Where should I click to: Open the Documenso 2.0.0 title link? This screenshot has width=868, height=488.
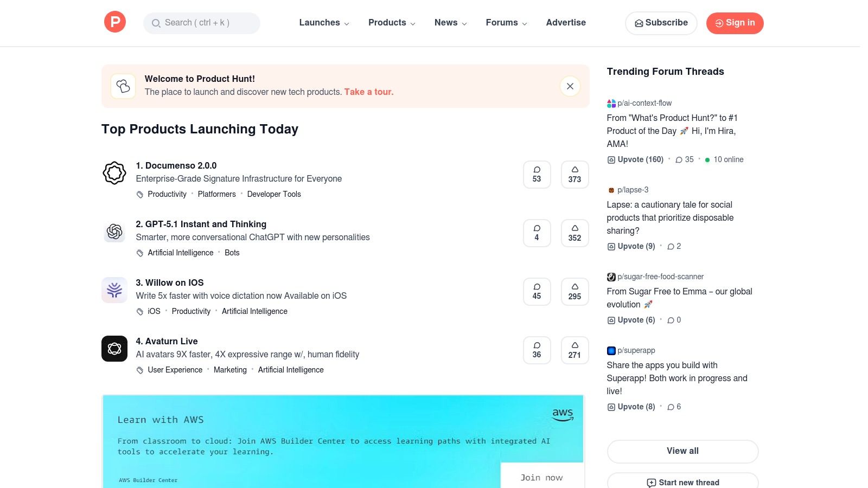click(176, 166)
